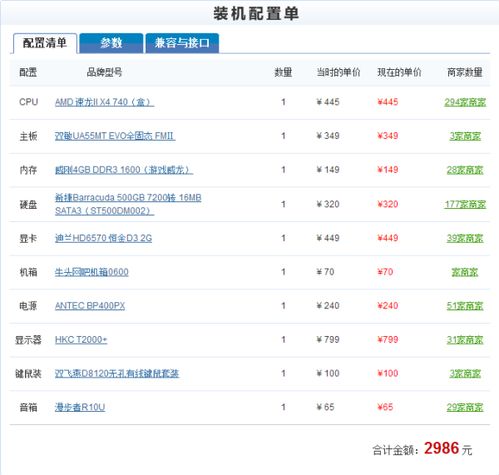Open the HKC T2000+ monitor link
This screenshot has height=475, width=499.
coord(81,339)
